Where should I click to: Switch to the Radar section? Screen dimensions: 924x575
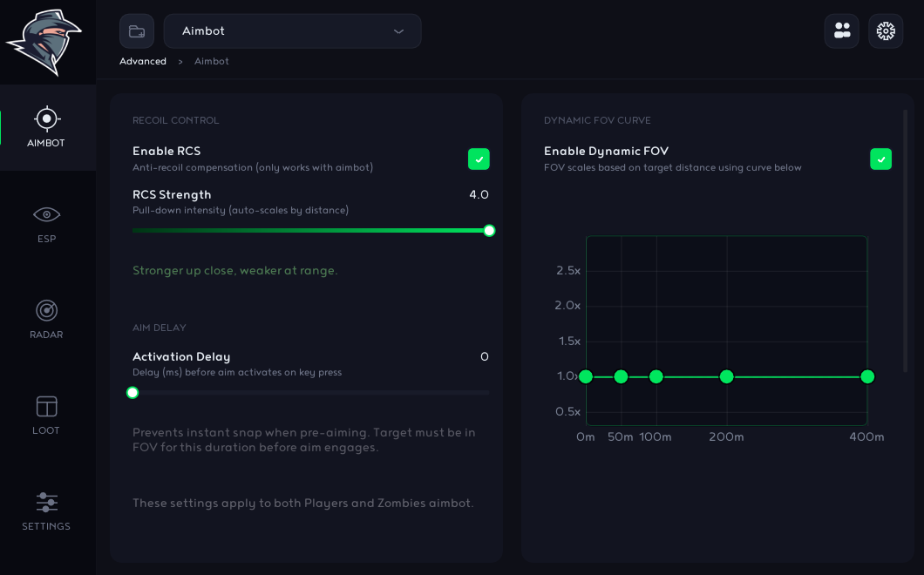[x=47, y=320]
